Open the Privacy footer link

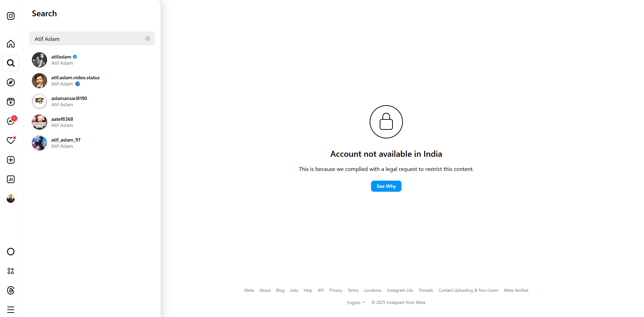point(336,290)
